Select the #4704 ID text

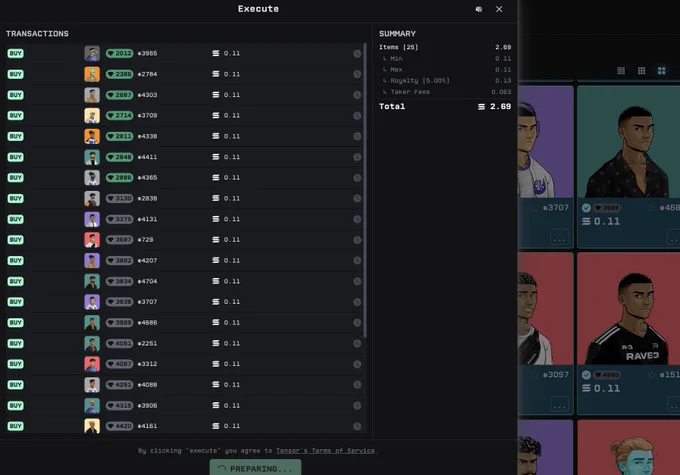[147, 281]
